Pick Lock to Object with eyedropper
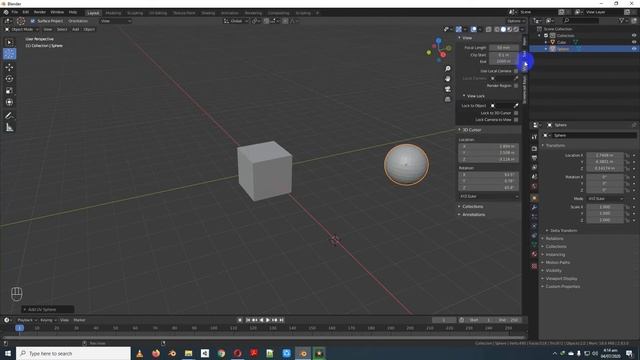The height and width of the screenshot is (360, 640). [516, 106]
